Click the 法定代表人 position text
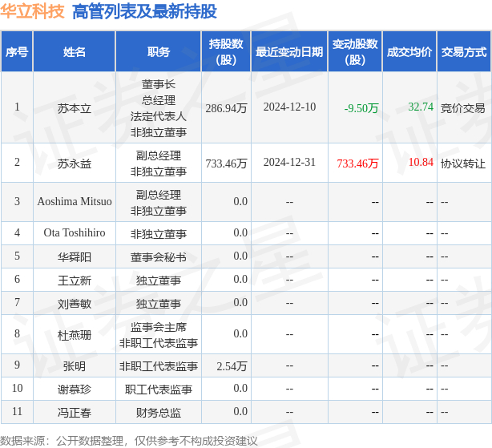Image resolution: width=492 pixels, height=448 pixels. pyautogui.click(x=159, y=116)
